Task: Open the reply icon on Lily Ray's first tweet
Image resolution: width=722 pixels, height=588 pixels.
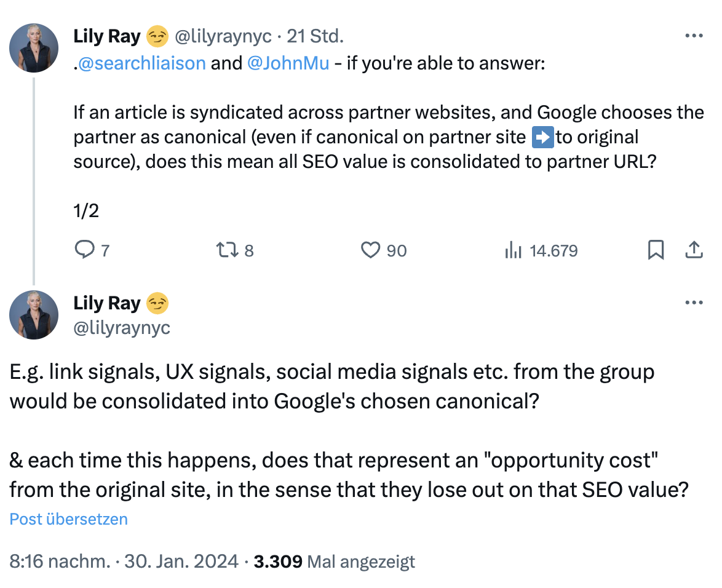Action: [85, 250]
